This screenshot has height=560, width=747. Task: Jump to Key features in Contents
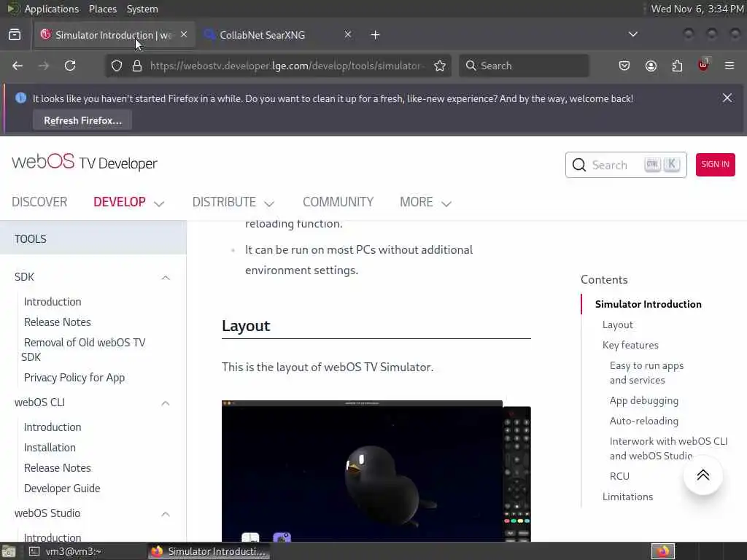pyautogui.click(x=630, y=345)
